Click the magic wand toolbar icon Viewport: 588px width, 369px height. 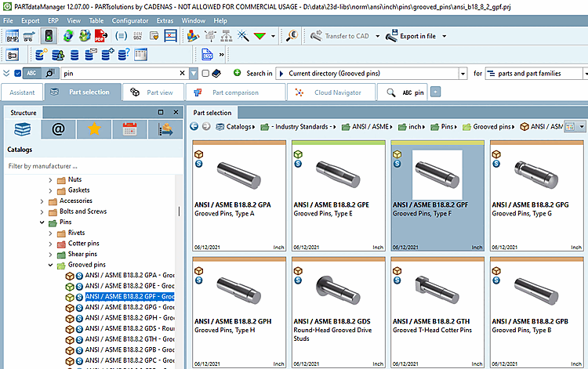tap(243, 36)
